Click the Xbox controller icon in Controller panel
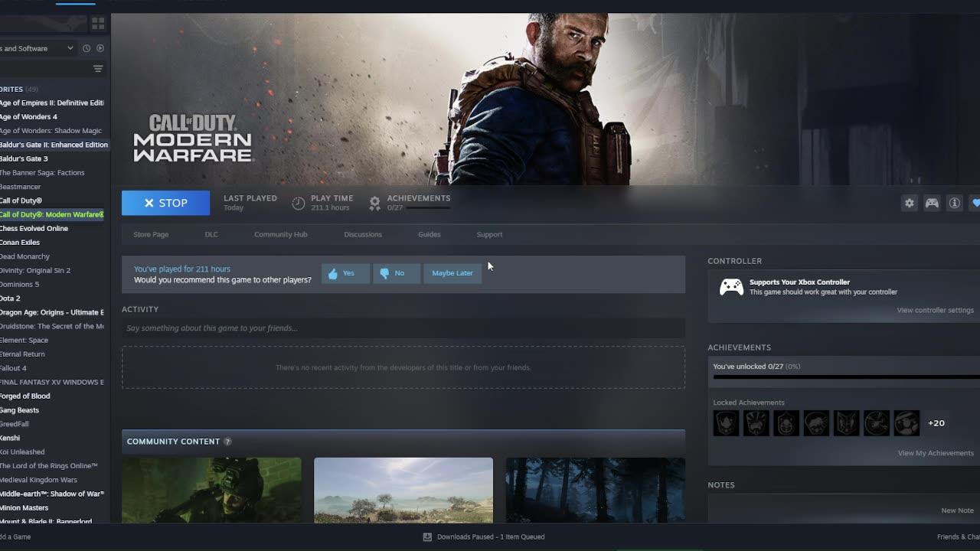980x551 pixels. click(731, 287)
